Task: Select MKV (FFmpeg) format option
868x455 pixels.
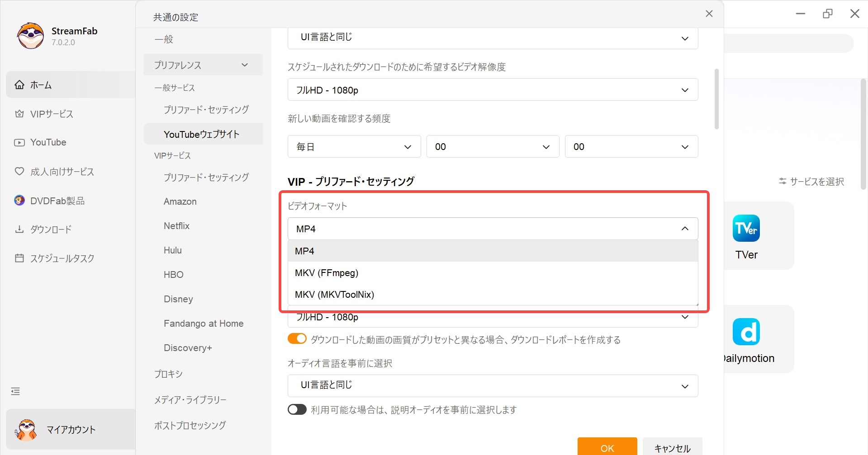Action: pos(493,272)
